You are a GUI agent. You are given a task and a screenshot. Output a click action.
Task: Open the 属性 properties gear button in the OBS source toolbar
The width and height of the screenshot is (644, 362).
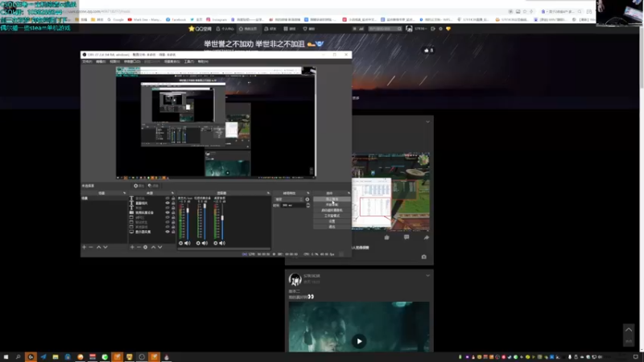coord(138,186)
